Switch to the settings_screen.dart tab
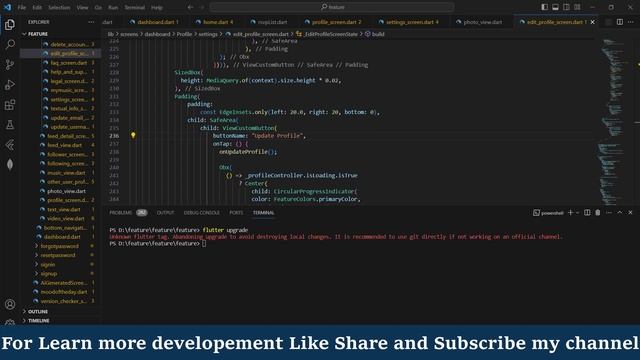The image size is (640, 360). tap(411, 22)
